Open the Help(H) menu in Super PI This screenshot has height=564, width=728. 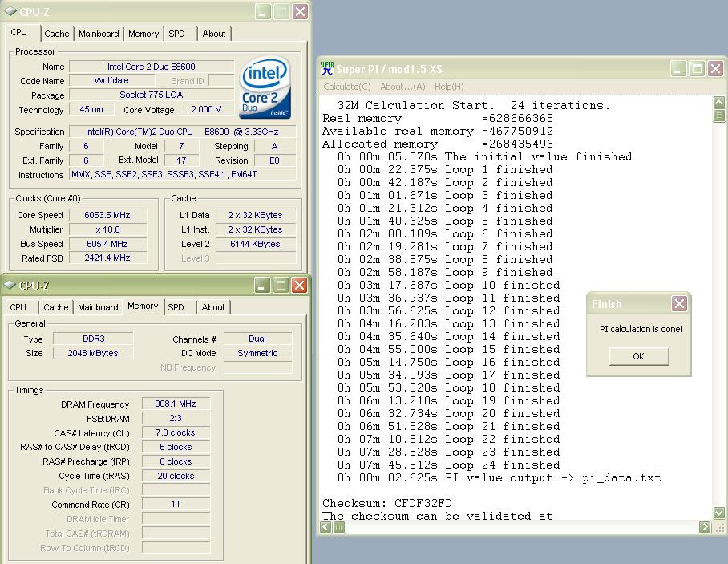click(449, 87)
